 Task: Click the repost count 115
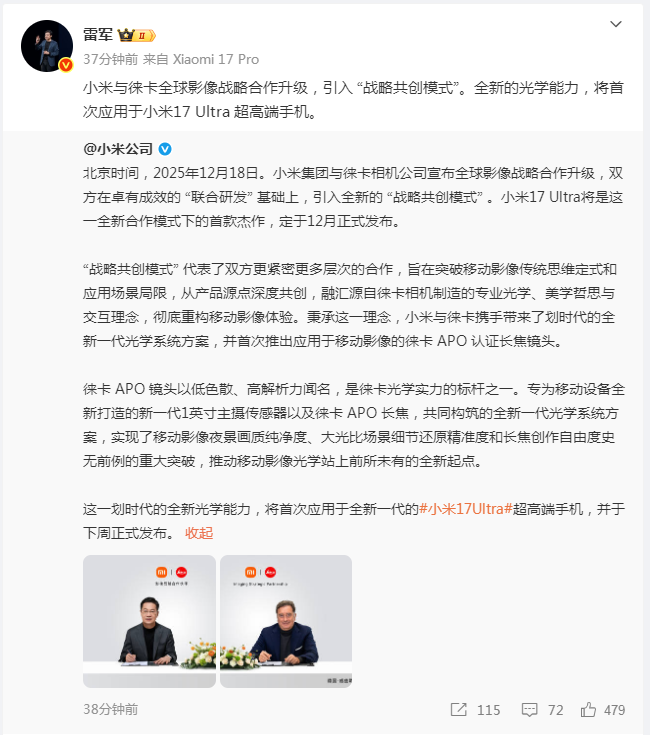point(488,710)
